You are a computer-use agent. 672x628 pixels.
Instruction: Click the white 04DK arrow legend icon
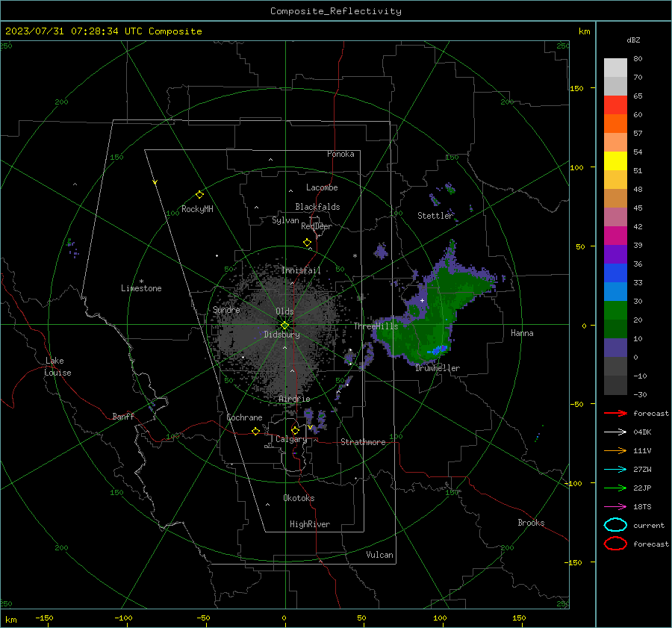(x=615, y=432)
